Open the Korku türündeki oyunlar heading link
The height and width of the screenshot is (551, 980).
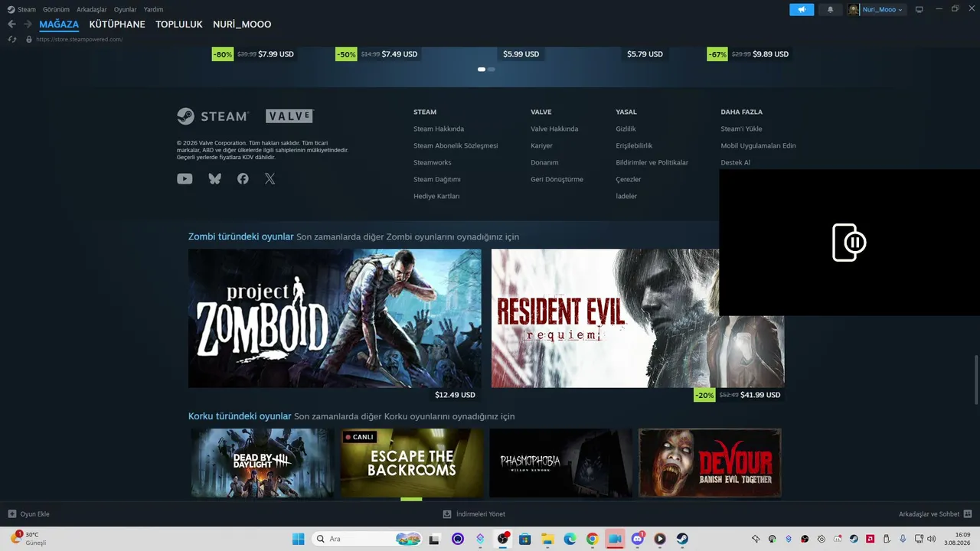(240, 416)
